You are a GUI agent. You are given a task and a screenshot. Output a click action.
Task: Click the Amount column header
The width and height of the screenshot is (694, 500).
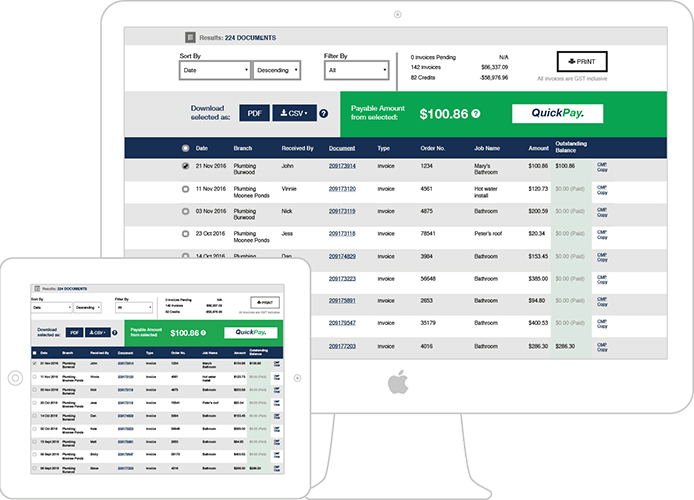pos(538,147)
